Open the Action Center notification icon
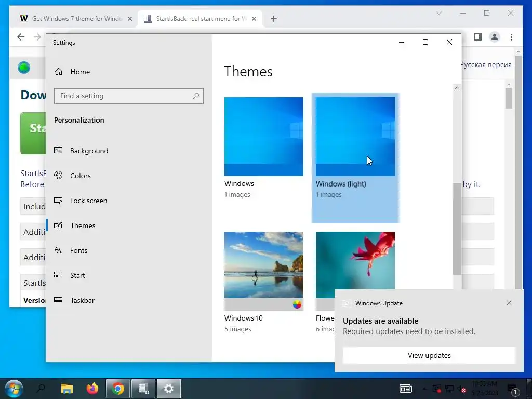532x399 pixels. (x=514, y=390)
